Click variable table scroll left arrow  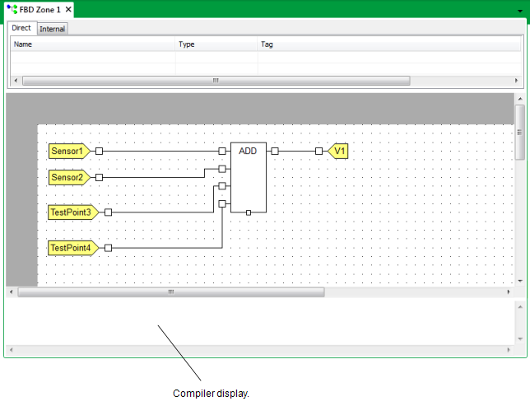point(16,81)
